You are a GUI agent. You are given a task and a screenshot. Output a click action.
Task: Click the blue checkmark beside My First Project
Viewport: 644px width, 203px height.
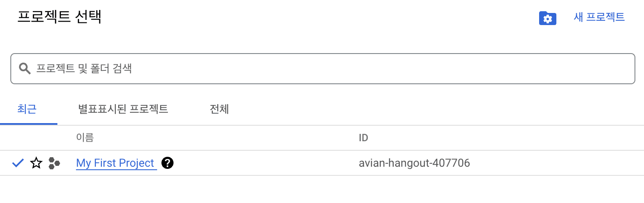tap(18, 163)
